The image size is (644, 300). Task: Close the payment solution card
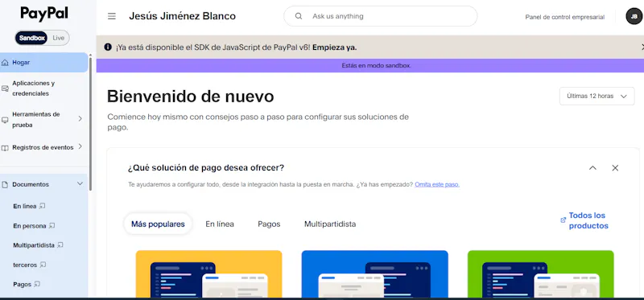click(615, 168)
